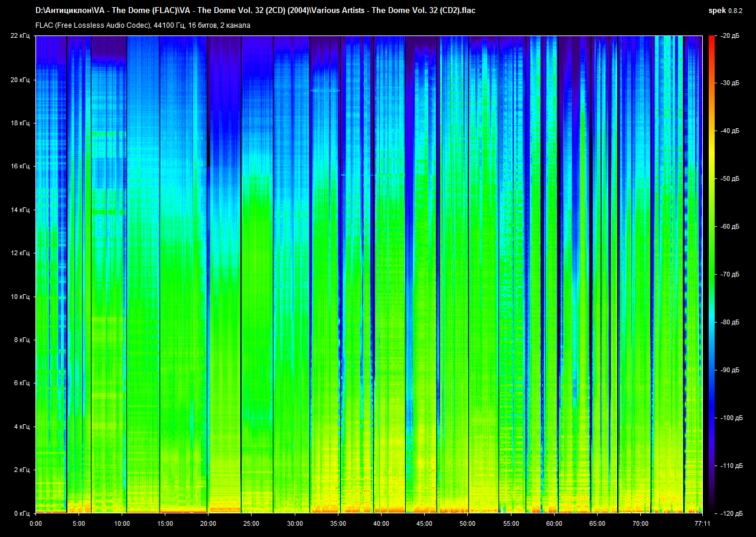The height and width of the screenshot is (537, 756).
Task: Click the FLAC codec info line
Action: click(142, 25)
